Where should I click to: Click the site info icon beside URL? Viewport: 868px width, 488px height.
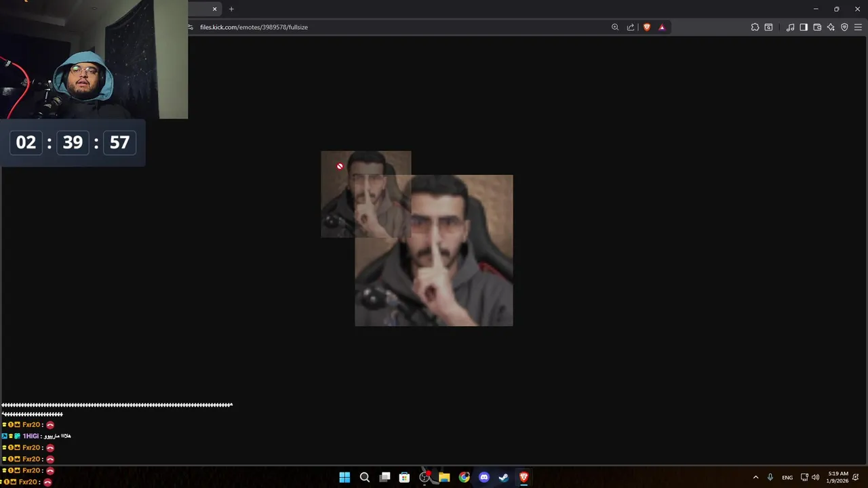click(x=191, y=27)
